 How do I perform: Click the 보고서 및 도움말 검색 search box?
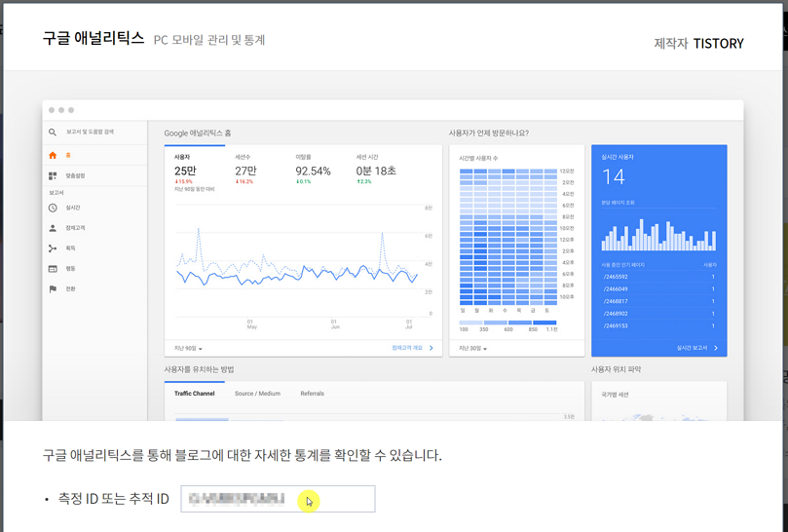tap(90, 132)
